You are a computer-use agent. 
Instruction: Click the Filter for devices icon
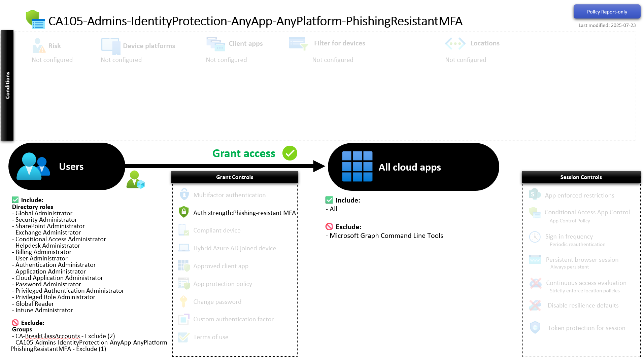tap(298, 44)
